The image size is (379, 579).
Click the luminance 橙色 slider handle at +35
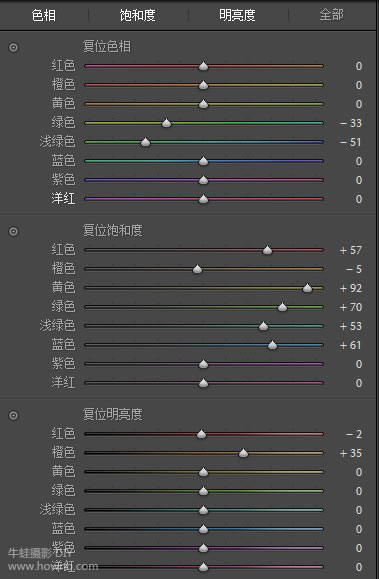(243, 453)
